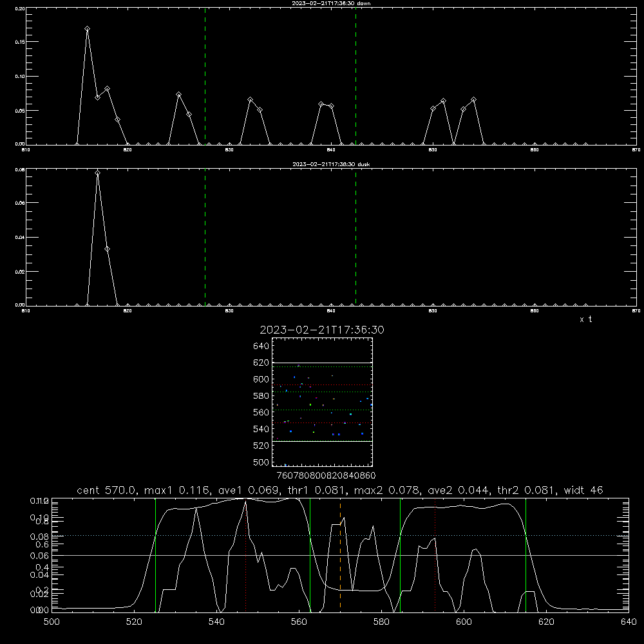Click the '0.15' y-axis label in the dawn plot
The image size is (644, 644).
coord(19,42)
